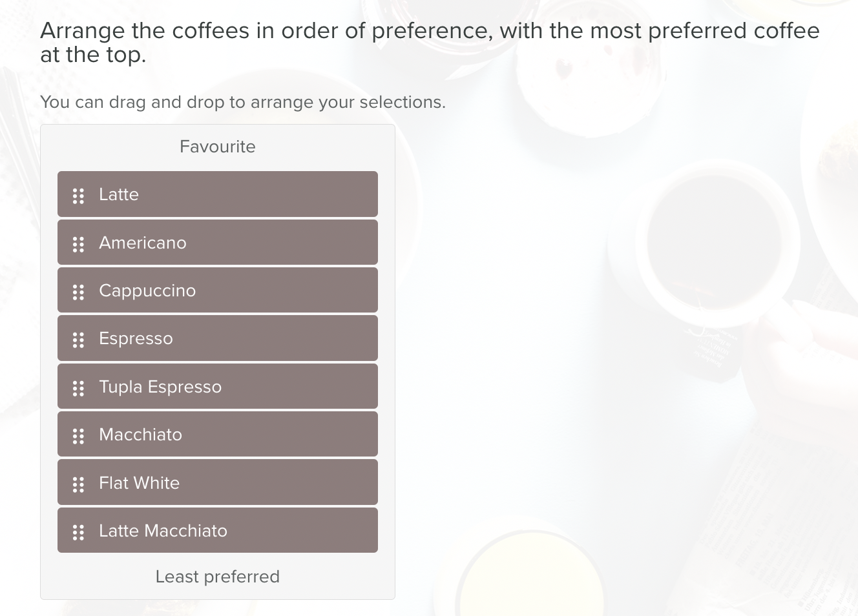This screenshot has height=616, width=858.
Task: Click the Least preferred label below the list
Action: pyautogui.click(x=218, y=577)
